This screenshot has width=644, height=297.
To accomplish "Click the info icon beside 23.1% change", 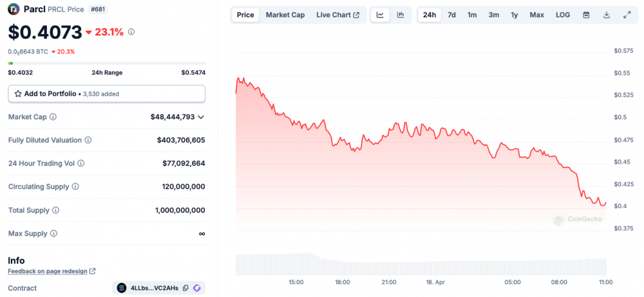I will (131, 32).
